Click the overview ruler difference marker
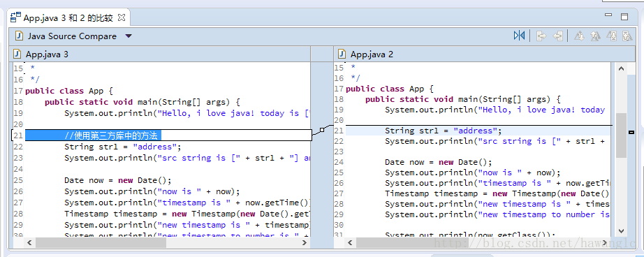Image resolution: width=644 pixels, height=257 pixels. click(x=631, y=132)
